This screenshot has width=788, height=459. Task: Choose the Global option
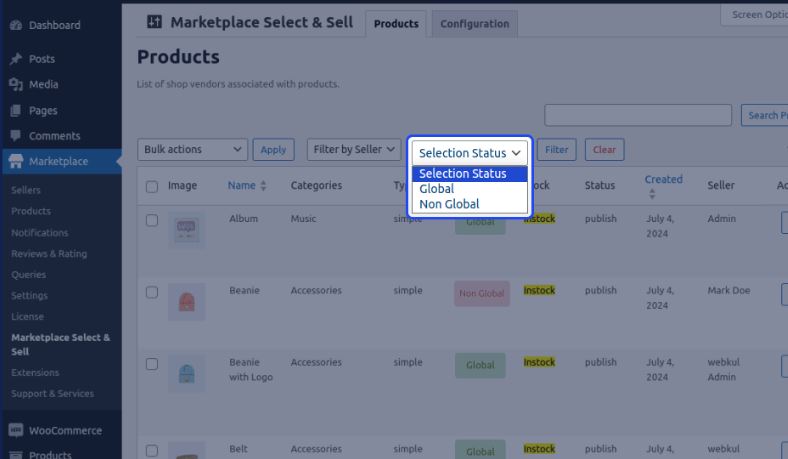click(x=469, y=189)
